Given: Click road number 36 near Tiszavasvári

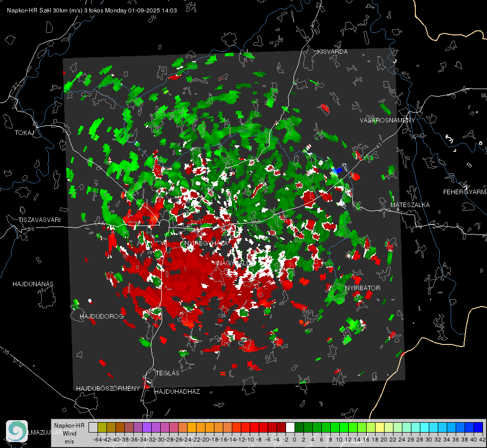Looking at the screenshot, I should pyautogui.click(x=31, y=229).
